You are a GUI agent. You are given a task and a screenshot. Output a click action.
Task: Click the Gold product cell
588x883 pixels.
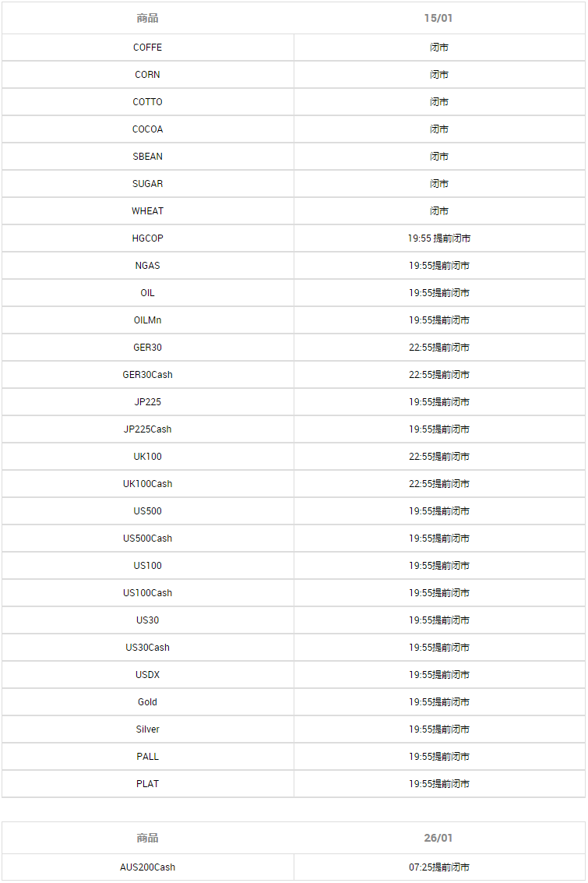tap(147, 702)
